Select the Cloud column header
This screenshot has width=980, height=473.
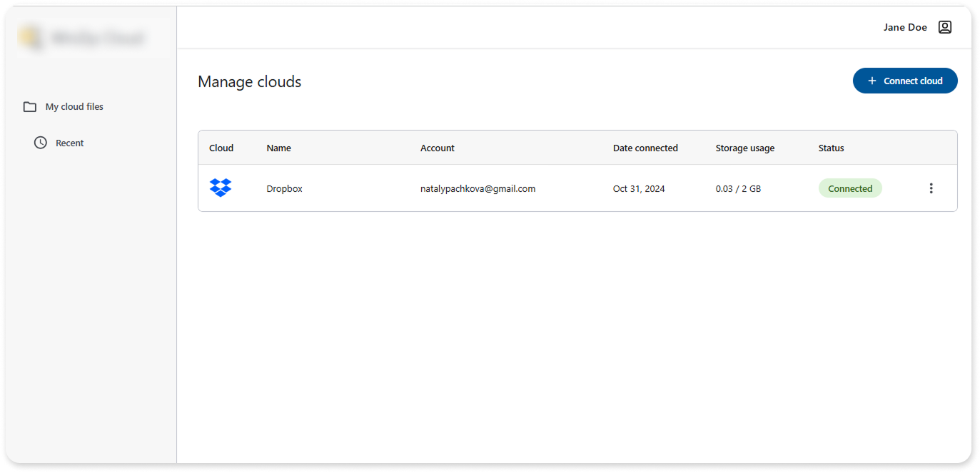click(x=221, y=148)
